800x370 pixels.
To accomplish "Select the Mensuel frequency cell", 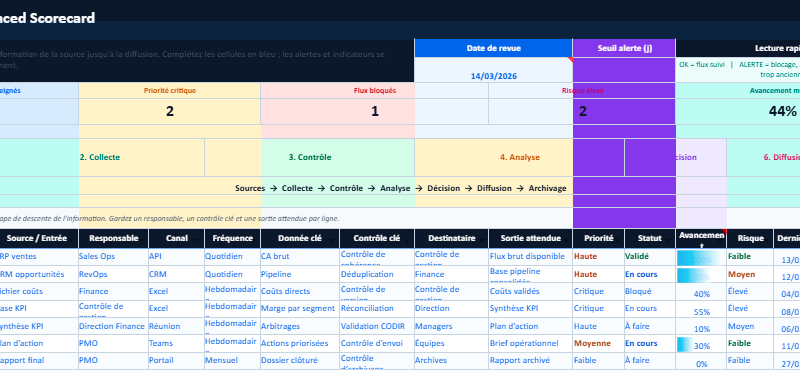I will click(233, 360).
